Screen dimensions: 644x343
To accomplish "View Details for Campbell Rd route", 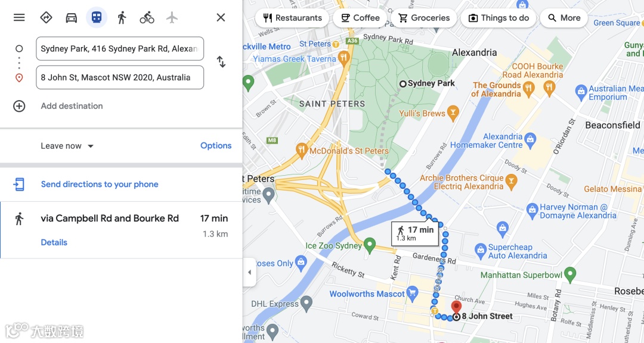I will (x=54, y=242).
